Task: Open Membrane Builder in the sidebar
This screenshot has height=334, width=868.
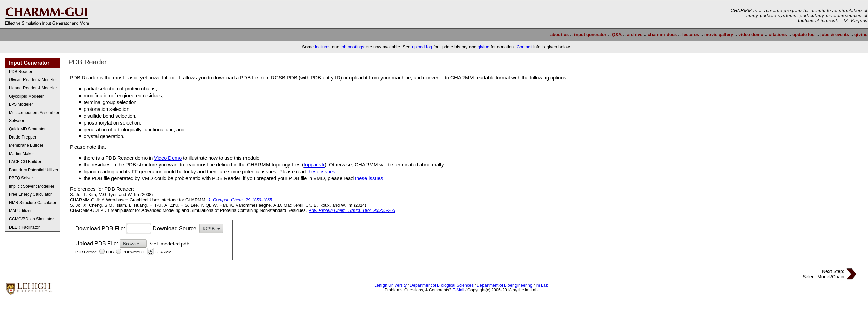Action: coord(26,145)
